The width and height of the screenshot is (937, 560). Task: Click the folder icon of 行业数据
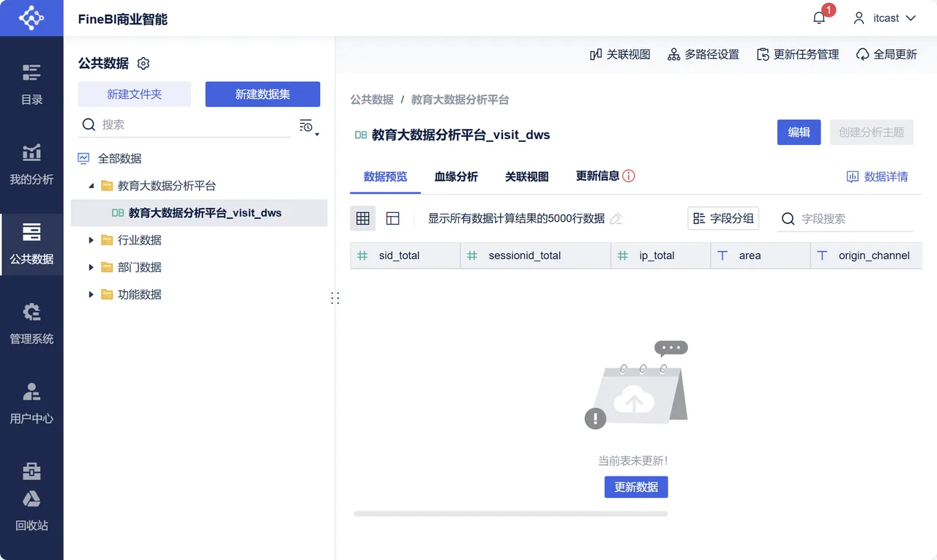[107, 240]
